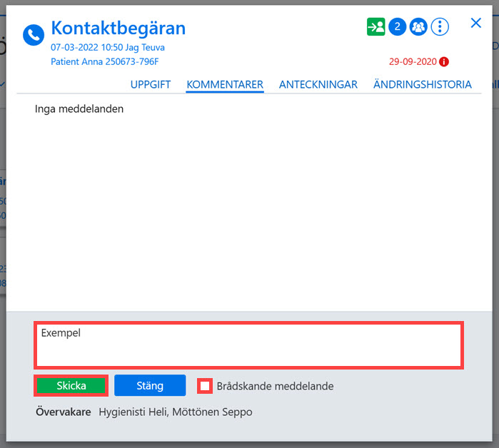This screenshot has width=499, height=448.
Task: Show the ÄNDRINGSHISTORIA tab
Action: pos(423,84)
